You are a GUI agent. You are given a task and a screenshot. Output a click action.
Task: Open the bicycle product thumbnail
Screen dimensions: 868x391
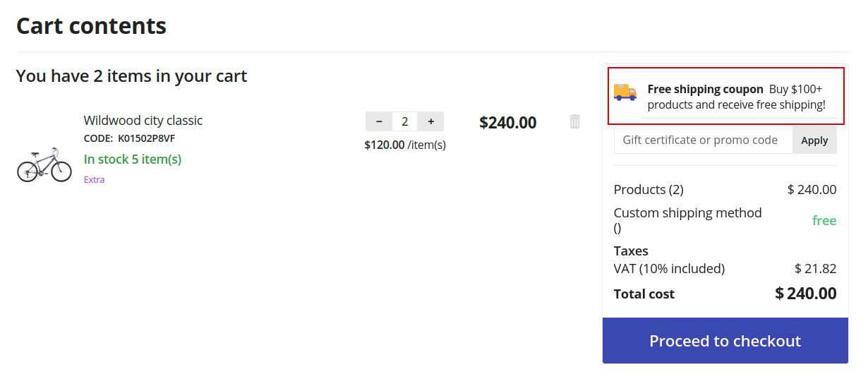(x=44, y=164)
